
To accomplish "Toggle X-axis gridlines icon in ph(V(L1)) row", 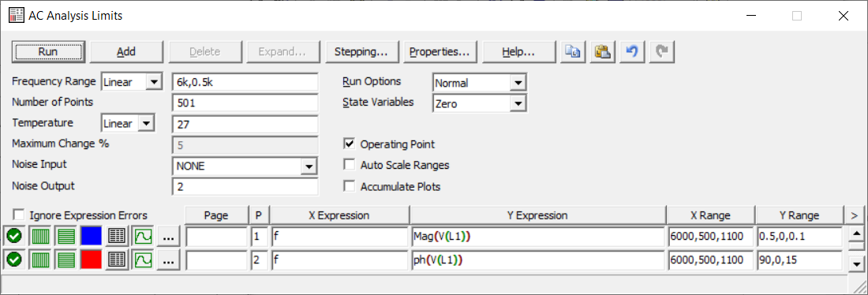I will pyautogui.click(x=39, y=259).
